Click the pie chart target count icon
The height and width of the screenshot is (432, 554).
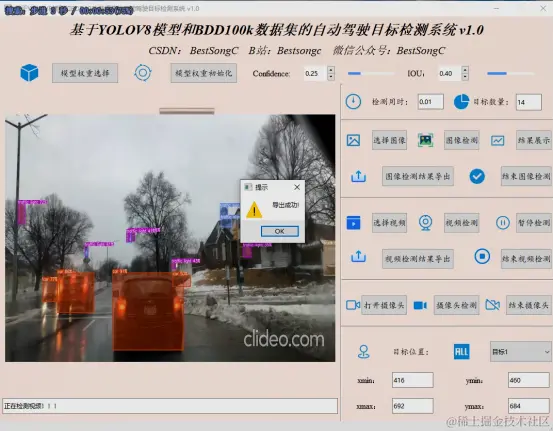click(461, 102)
